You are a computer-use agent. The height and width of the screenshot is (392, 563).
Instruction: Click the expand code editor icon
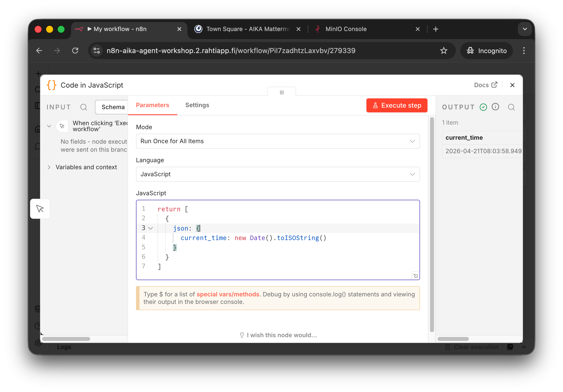[x=416, y=276]
